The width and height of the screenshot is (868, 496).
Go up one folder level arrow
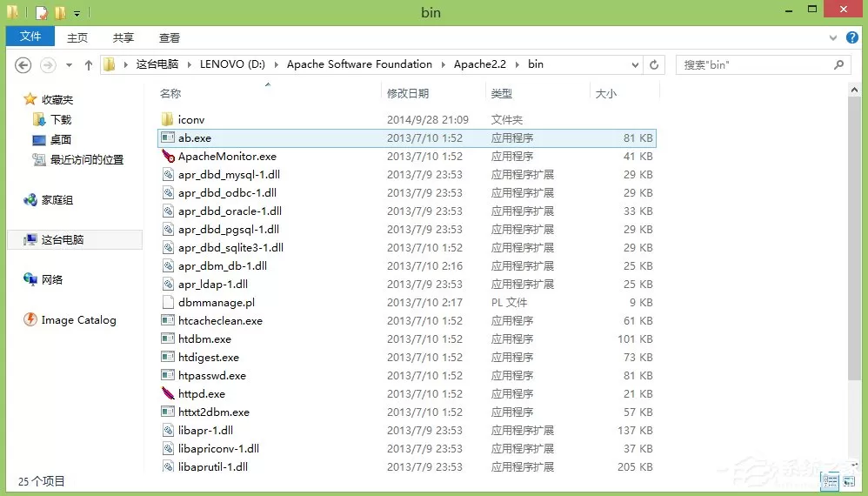(x=89, y=65)
